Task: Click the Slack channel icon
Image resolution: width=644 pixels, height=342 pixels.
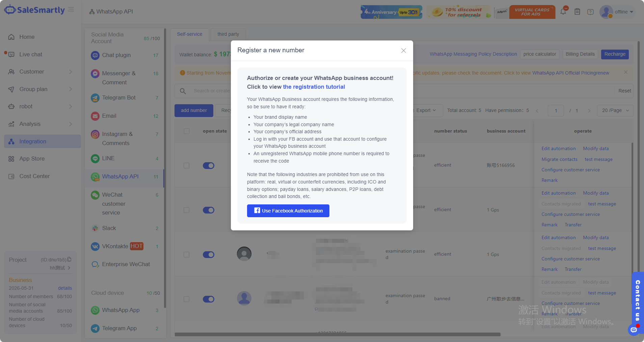Action: [95, 228]
